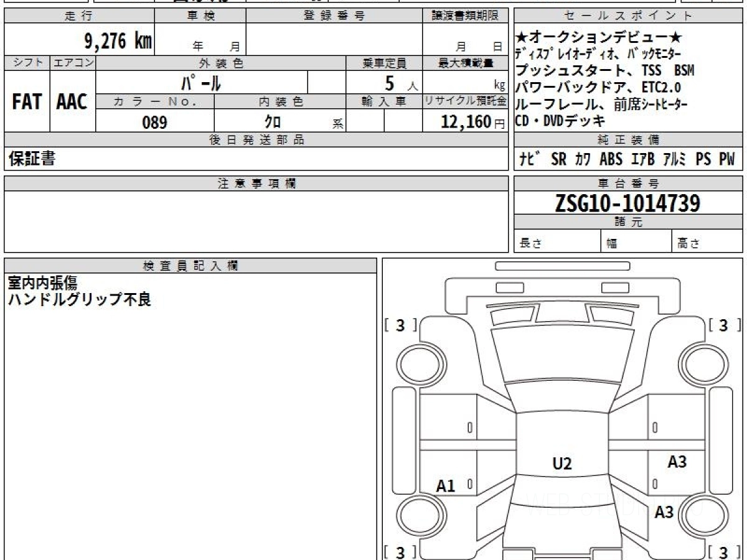This screenshot has width=747, height=560.
Task: Click the 検査員記入欄 header
Action: [190, 266]
